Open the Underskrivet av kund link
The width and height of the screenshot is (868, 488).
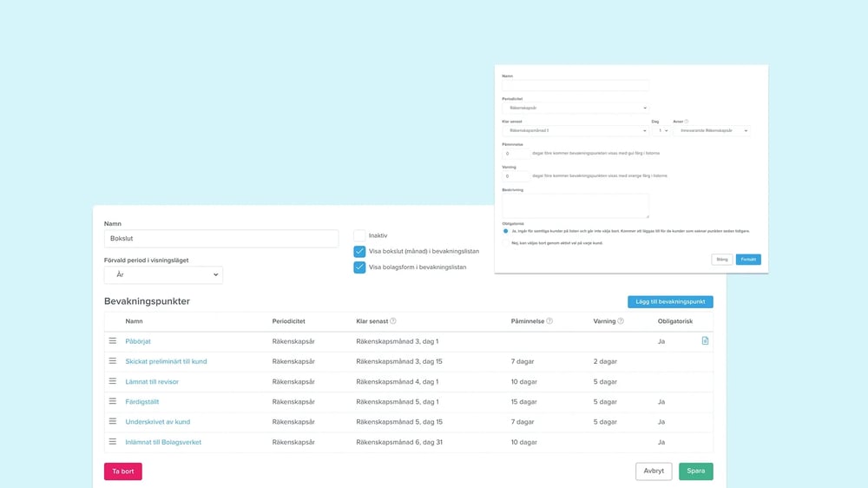coord(157,422)
